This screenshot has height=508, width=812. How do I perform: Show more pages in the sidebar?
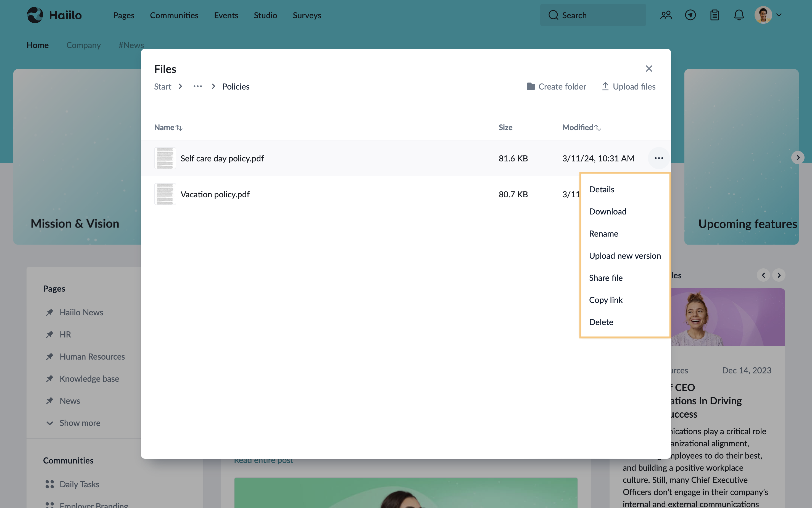coord(80,423)
